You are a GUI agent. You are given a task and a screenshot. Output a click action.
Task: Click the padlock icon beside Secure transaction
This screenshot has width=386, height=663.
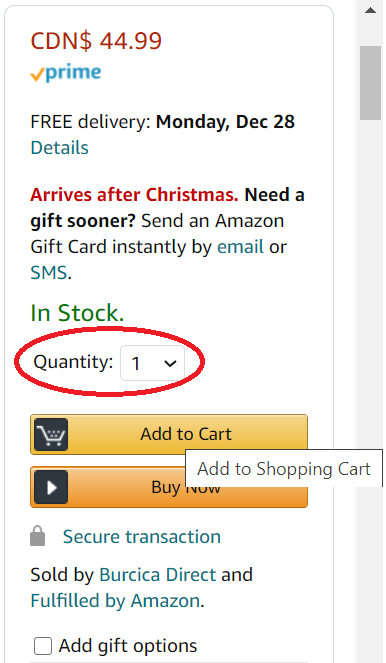coord(38,536)
